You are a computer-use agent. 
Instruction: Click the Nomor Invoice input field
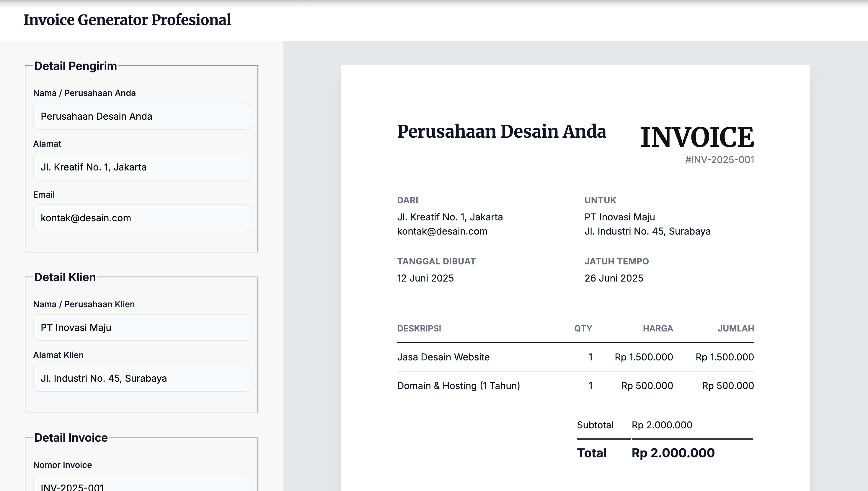[x=141, y=483]
